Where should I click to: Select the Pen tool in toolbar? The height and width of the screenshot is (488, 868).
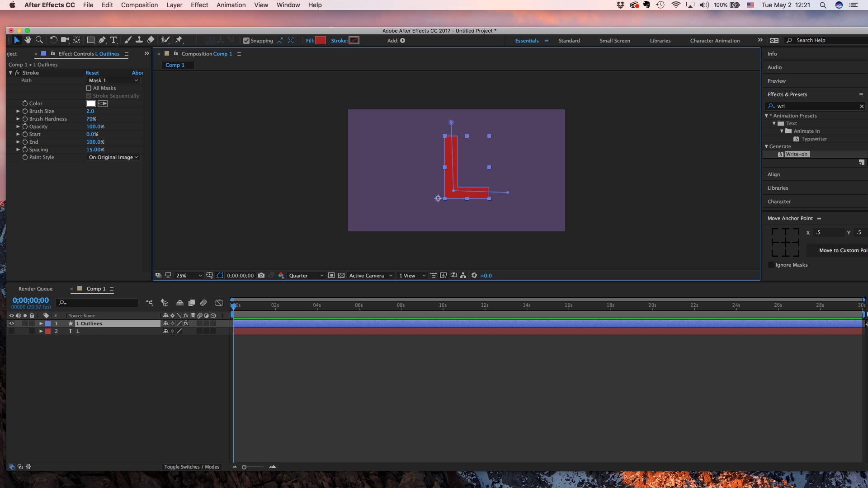(x=103, y=40)
